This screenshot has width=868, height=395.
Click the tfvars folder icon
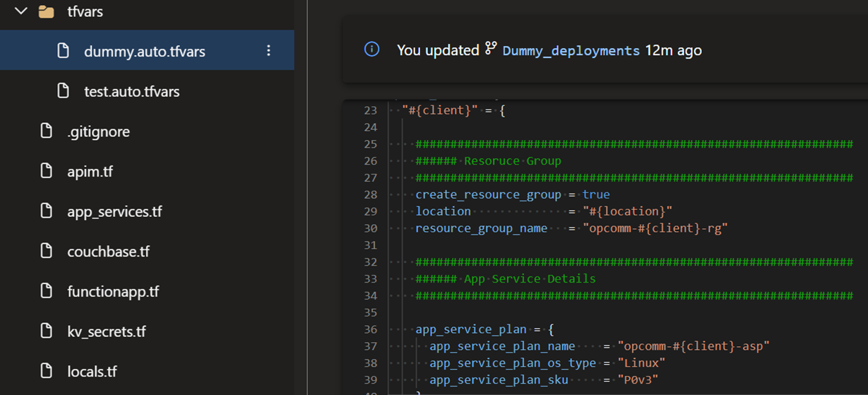(47, 11)
